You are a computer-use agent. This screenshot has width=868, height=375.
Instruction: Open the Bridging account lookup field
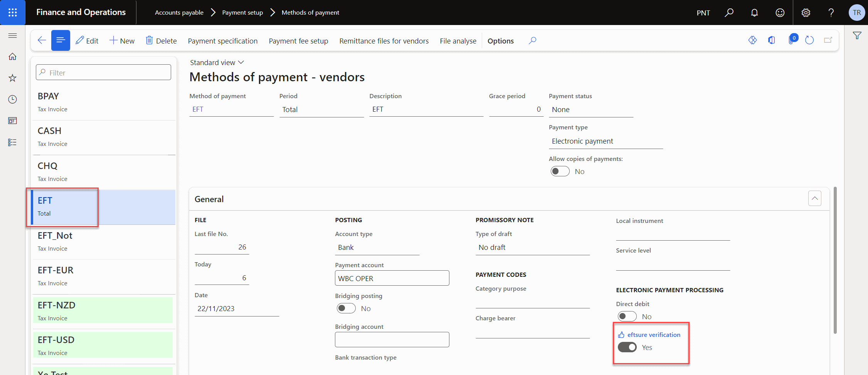392,340
